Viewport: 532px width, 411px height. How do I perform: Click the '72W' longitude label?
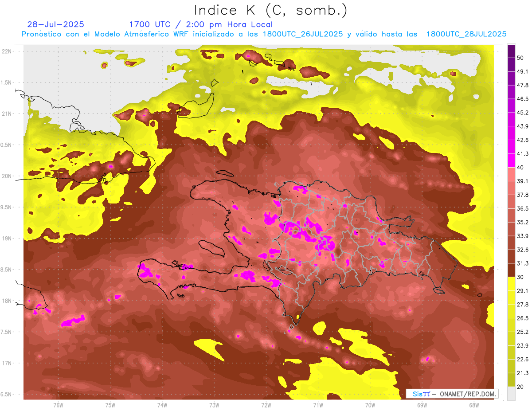266,405
